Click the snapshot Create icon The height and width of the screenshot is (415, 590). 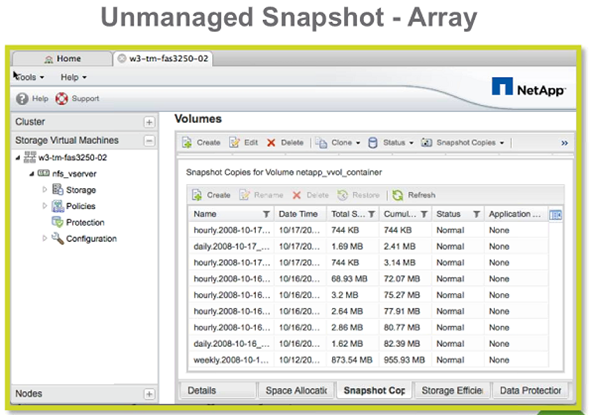coord(197,195)
